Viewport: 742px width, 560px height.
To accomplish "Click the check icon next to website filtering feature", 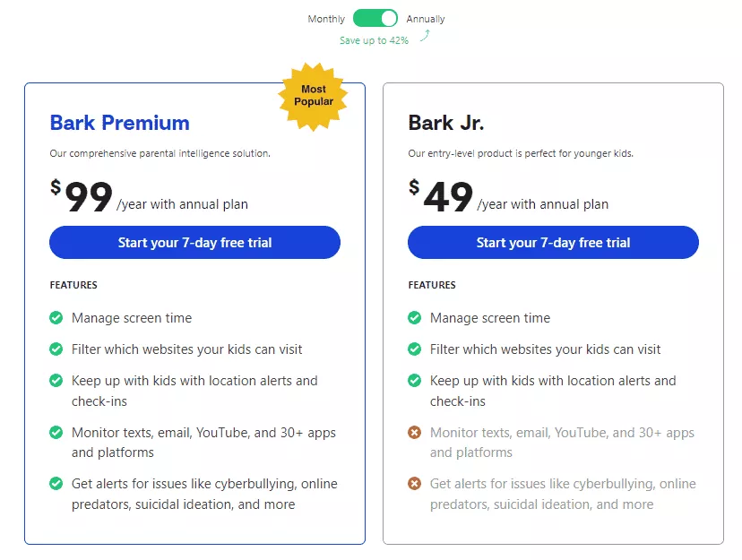I will [56, 349].
